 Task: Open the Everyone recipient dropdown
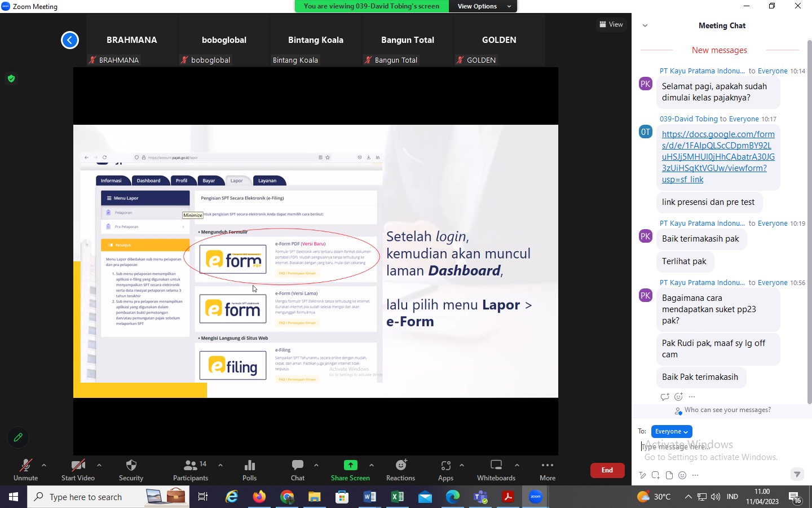pyautogui.click(x=671, y=431)
